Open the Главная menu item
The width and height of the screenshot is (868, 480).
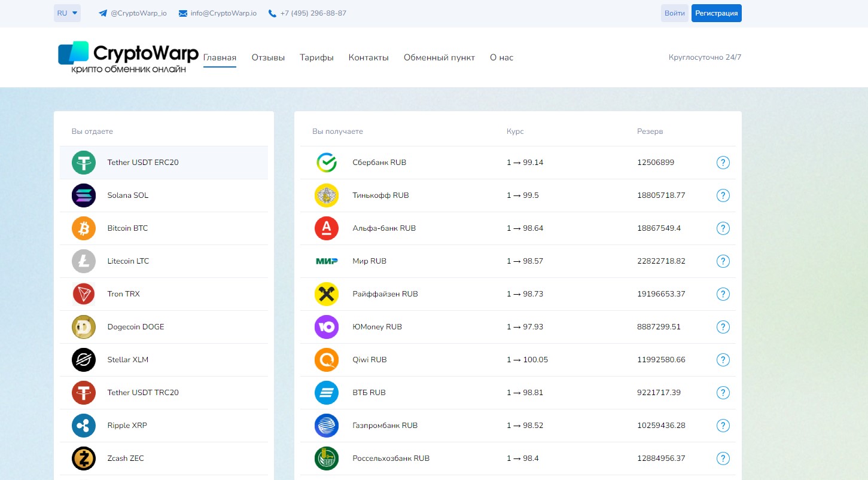click(220, 58)
